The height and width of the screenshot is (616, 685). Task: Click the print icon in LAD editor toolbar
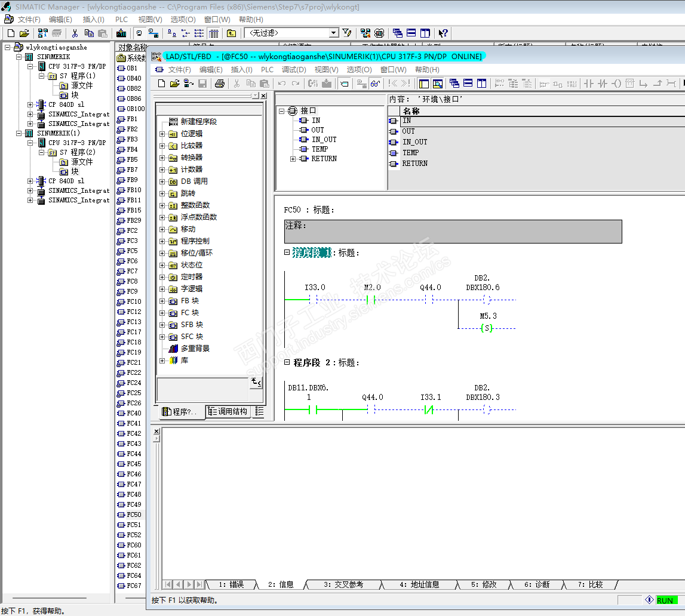pos(219,84)
